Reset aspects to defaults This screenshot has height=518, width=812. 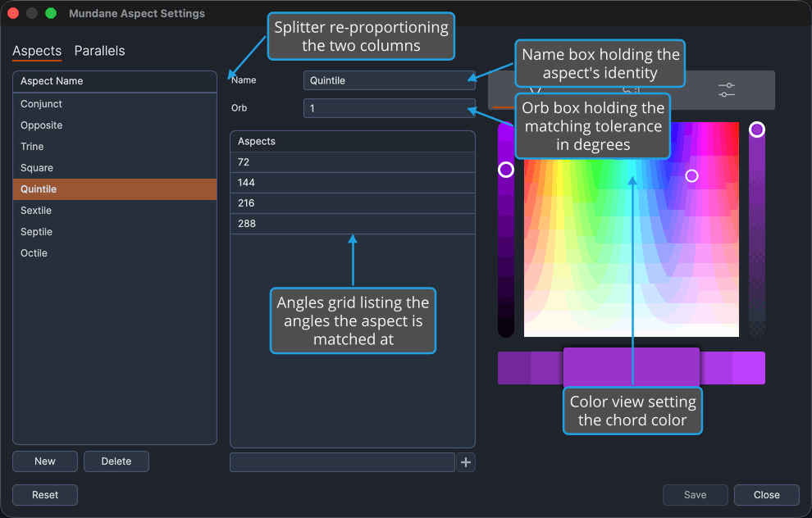(x=45, y=495)
